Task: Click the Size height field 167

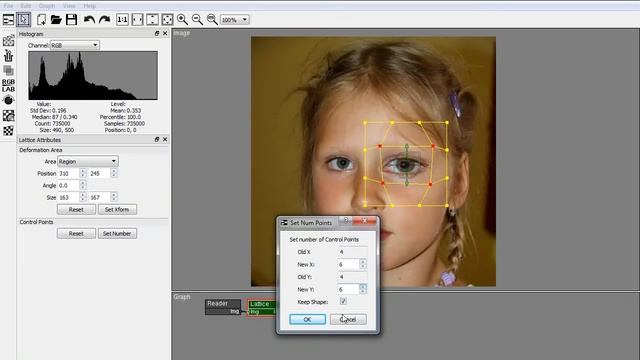Action: [100, 198]
